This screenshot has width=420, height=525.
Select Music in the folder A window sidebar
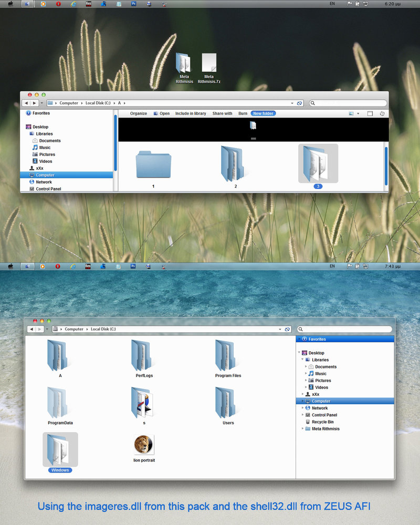point(41,148)
